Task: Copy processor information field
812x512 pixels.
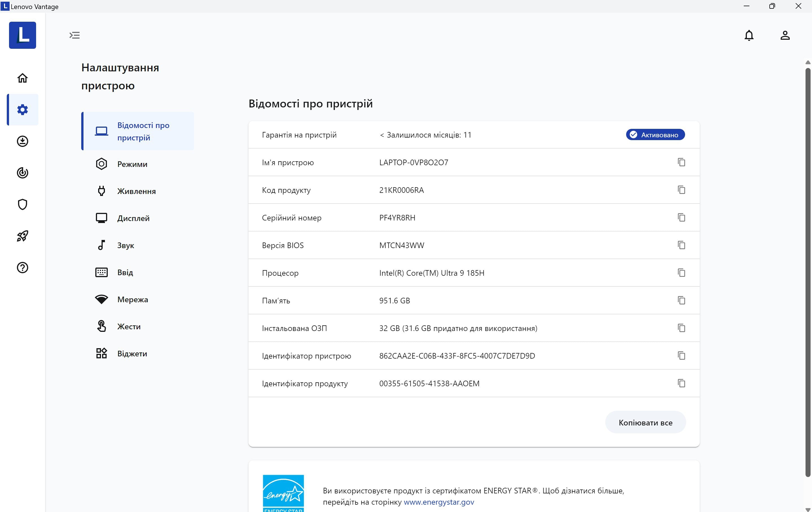Action: coord(682,273)
